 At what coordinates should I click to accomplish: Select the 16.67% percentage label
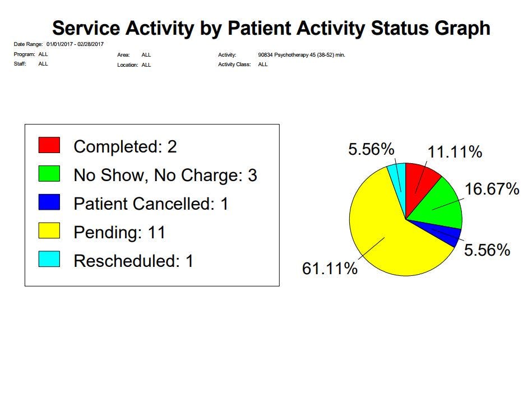coord(492,189)
